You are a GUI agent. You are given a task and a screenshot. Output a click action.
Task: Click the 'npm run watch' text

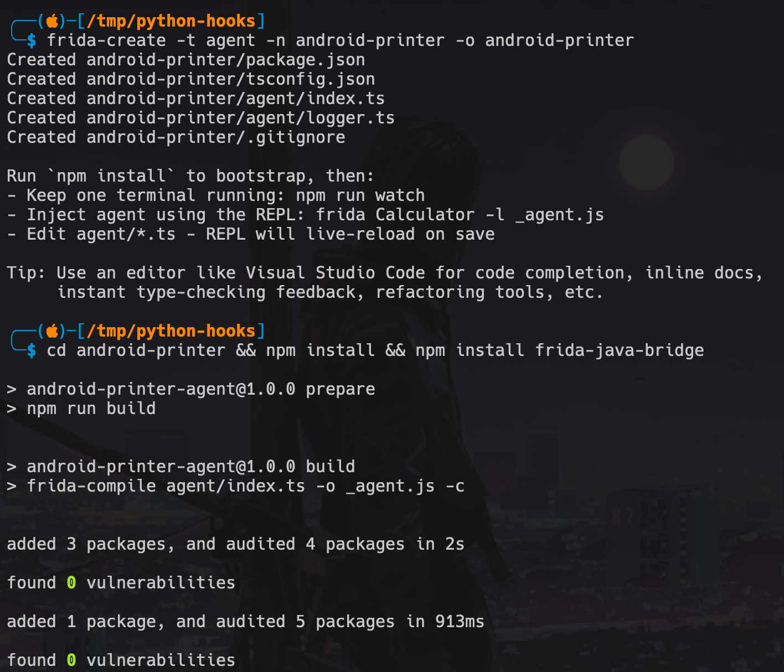pyautogui.click(x=360, y=195)
